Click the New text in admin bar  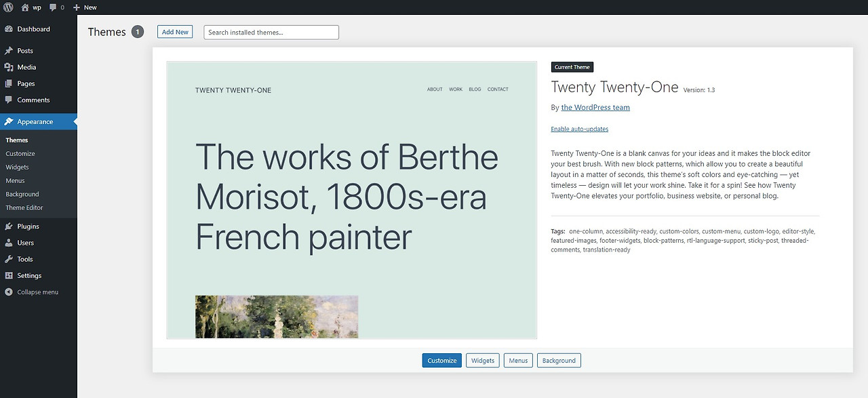[x=90, y=7]
